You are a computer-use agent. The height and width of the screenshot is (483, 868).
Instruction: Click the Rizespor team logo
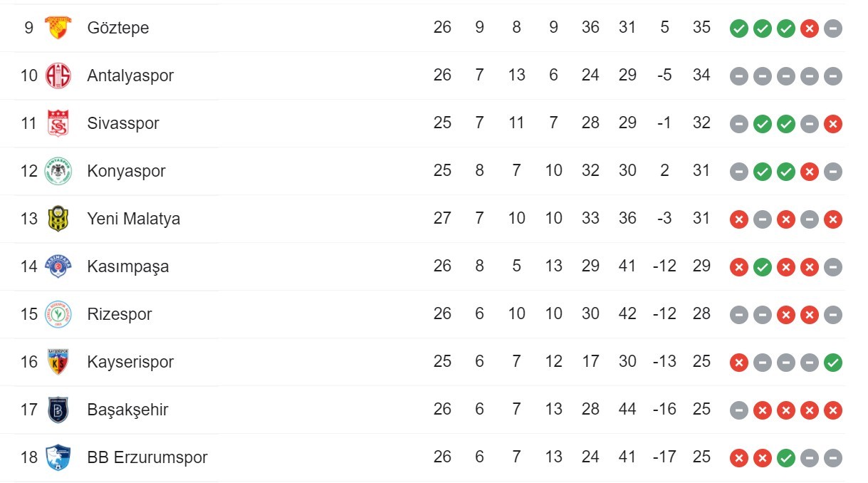pos(58,314)
